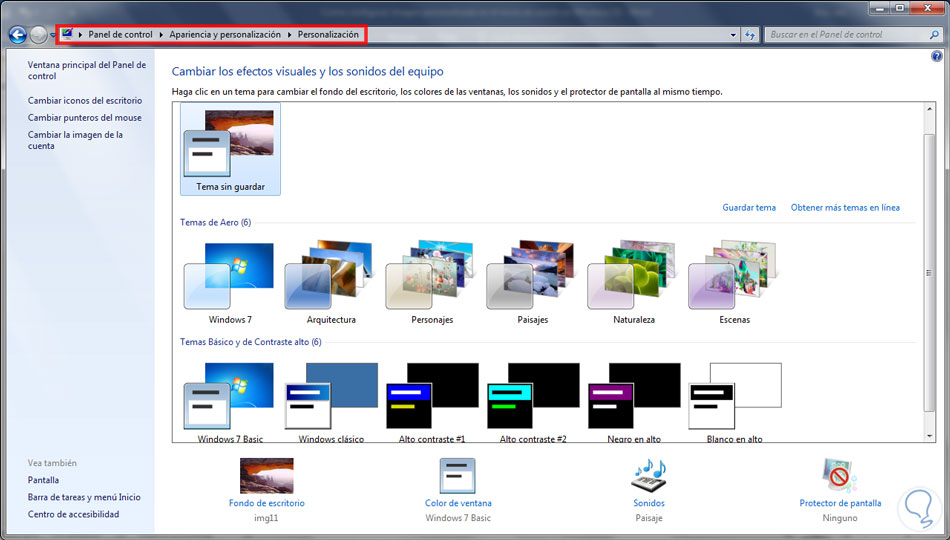Apply the Paisajes theme
This screenshot has height=540, width=950.
[x=533, y=283]
